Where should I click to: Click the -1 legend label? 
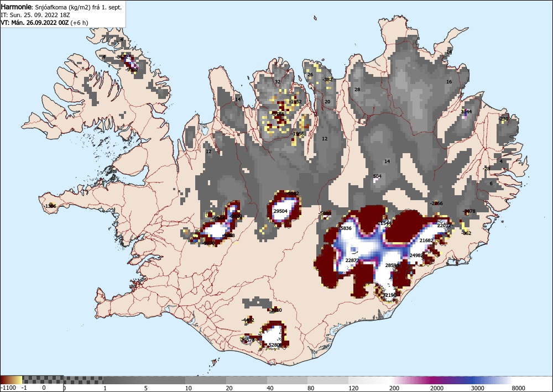[24, 388]
